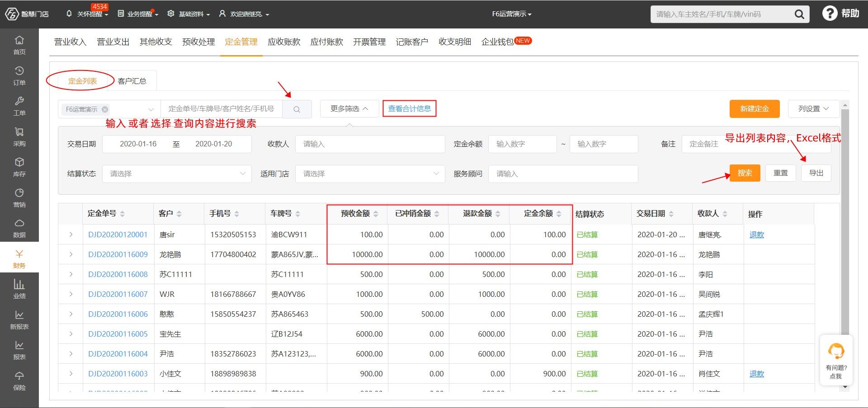Expand row DJD20200116009 details
This screenshot has height=408, width=868.
pyautogui.click(x=71, y=254)
